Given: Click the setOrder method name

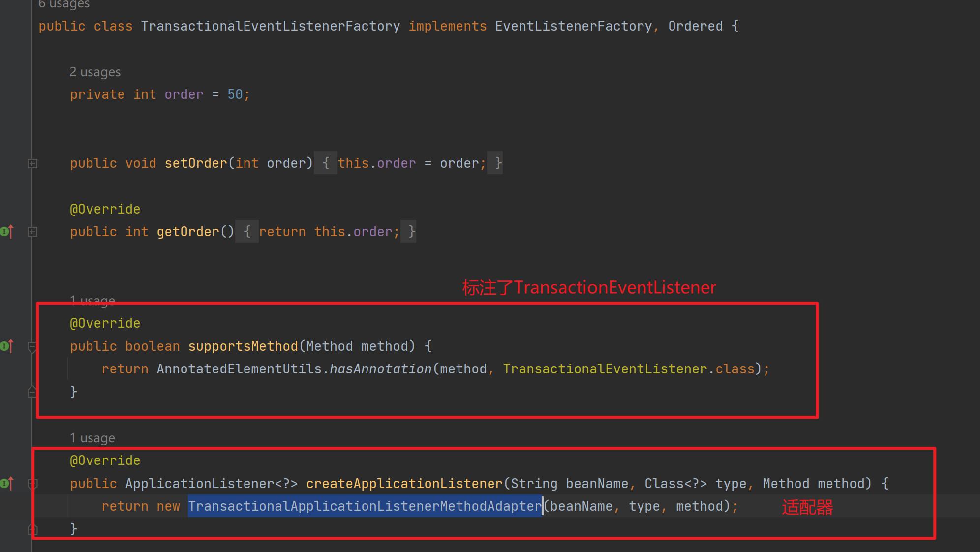Looking at the screenshot, I should 196,163.
